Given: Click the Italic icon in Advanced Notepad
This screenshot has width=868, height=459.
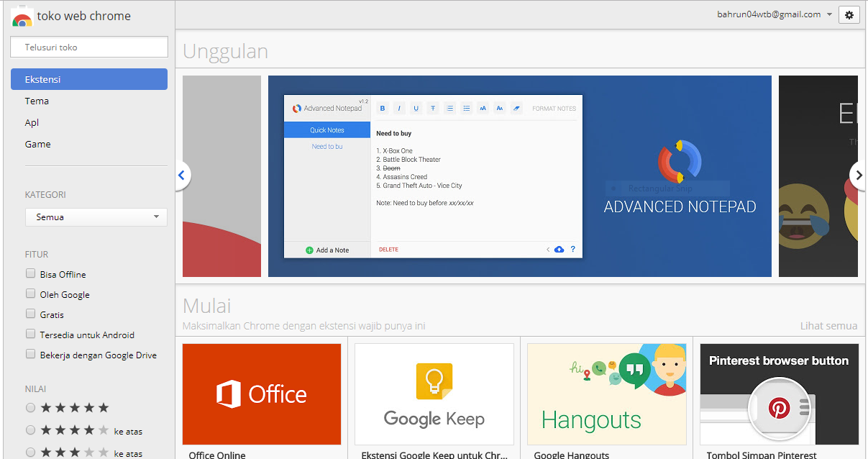Looking at the screenshot, I should click(399, 109).
